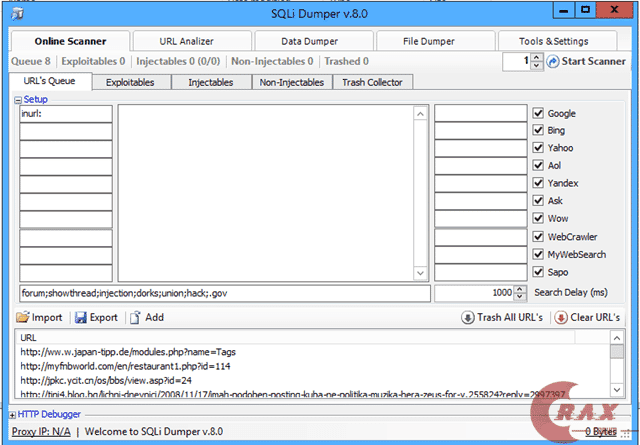Expand the HTTP Debugger section
The height and width of the screenshot is (445, 640).
[12, 415]
